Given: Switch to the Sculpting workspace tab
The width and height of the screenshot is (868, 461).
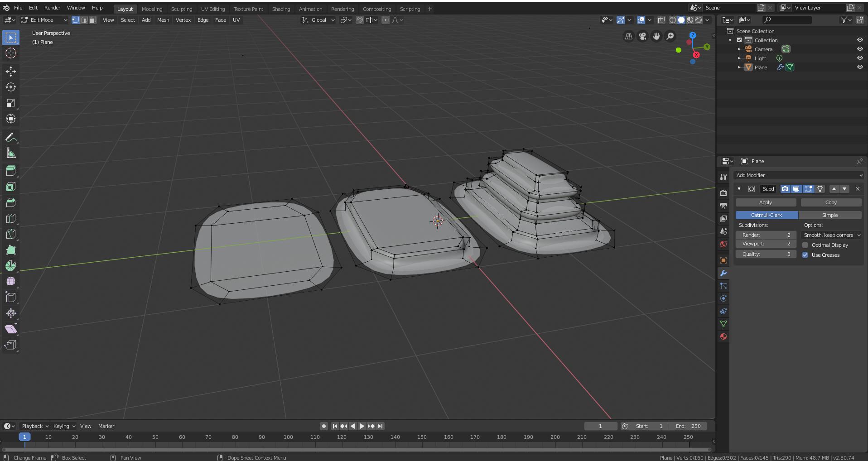Looking at the screenshot, I should [181, 9].
